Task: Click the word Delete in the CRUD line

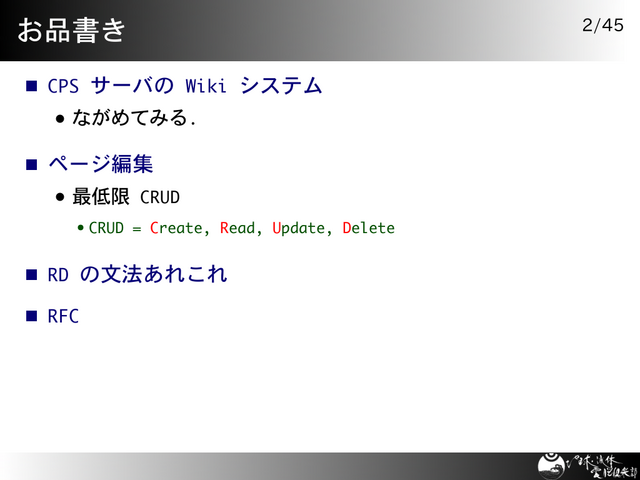Action: tap(368, 228)
